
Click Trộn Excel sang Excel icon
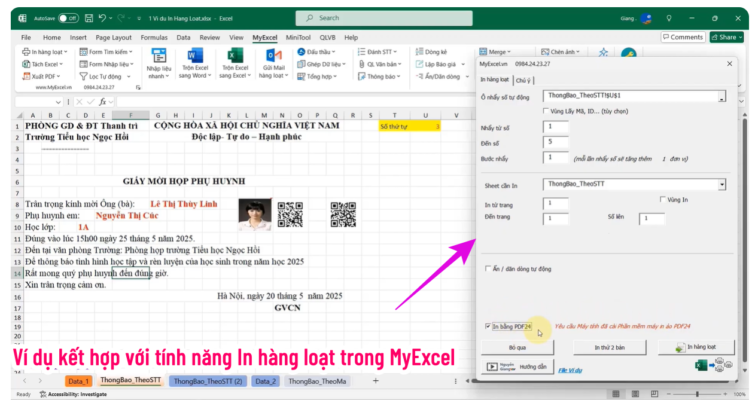coord(235,63)
